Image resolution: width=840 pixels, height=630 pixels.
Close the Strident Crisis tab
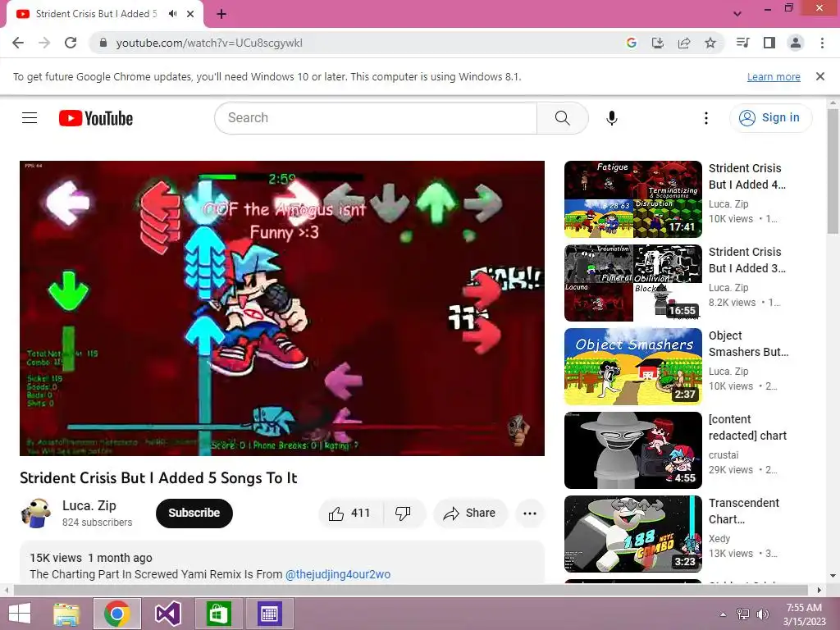190,14
